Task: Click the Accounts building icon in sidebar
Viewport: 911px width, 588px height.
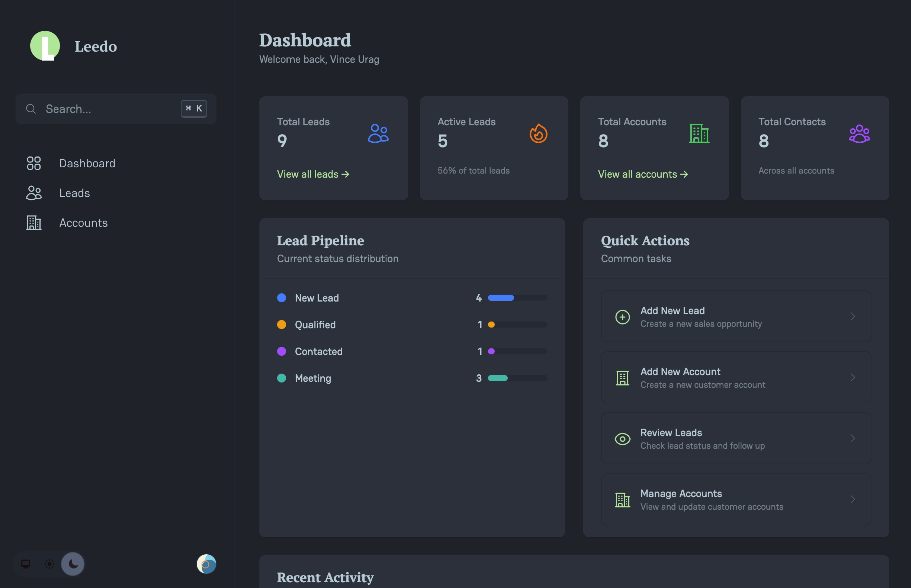Action: [34, 223]
